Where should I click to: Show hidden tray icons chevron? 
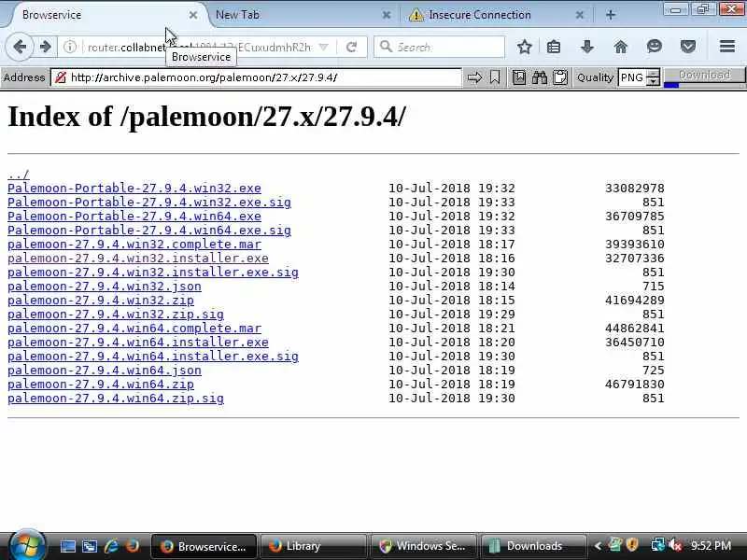(x=598, y=546)
